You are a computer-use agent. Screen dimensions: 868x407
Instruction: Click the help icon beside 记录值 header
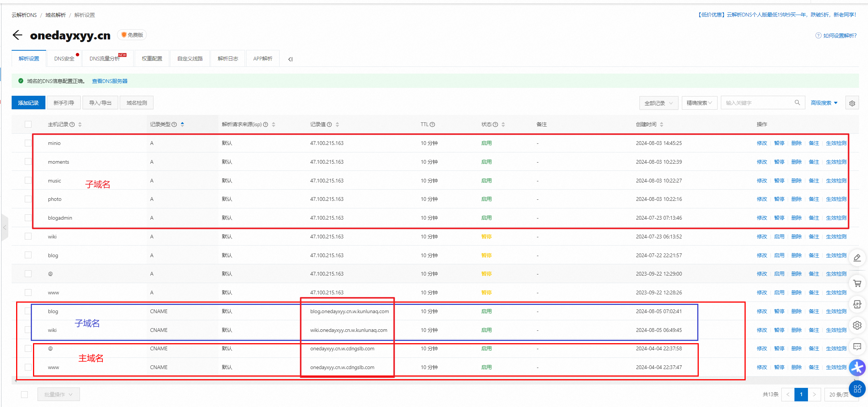[x=329, y=125]
